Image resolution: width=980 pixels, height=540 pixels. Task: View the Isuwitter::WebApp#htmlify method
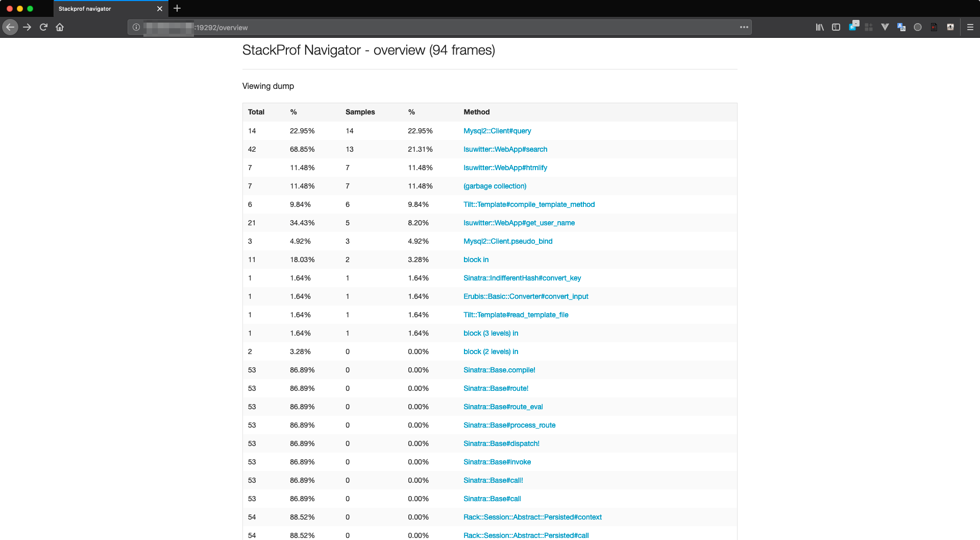pyautogui.click(x=505, y=168)
